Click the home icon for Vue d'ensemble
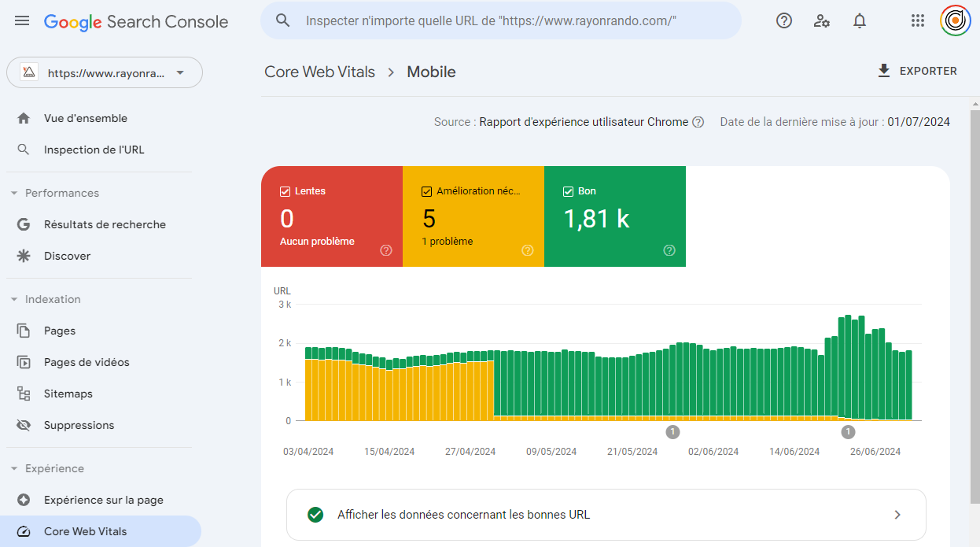 point(24,118)
